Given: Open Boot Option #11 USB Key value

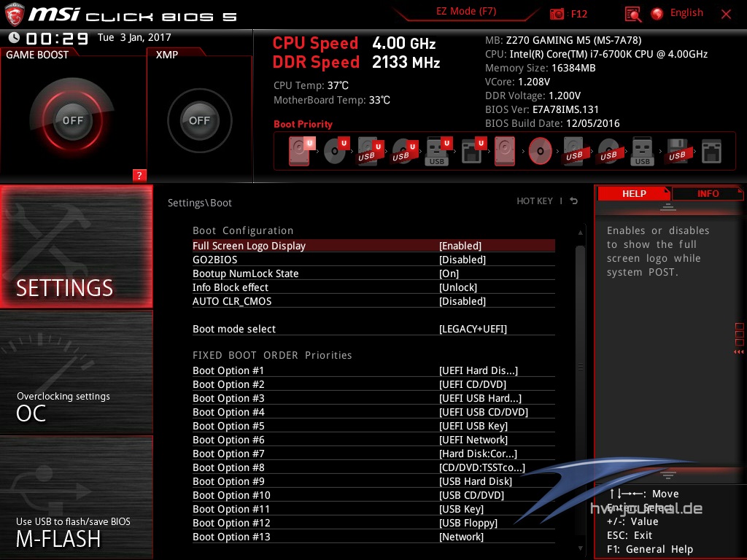Looking at the screenshot, I should pos(461,508).
